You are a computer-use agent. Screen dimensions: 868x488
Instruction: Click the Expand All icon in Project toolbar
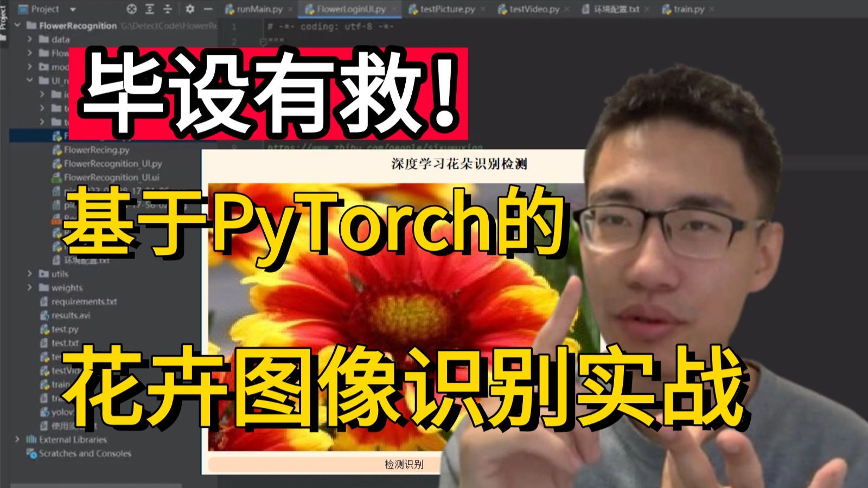coord(150,9)
